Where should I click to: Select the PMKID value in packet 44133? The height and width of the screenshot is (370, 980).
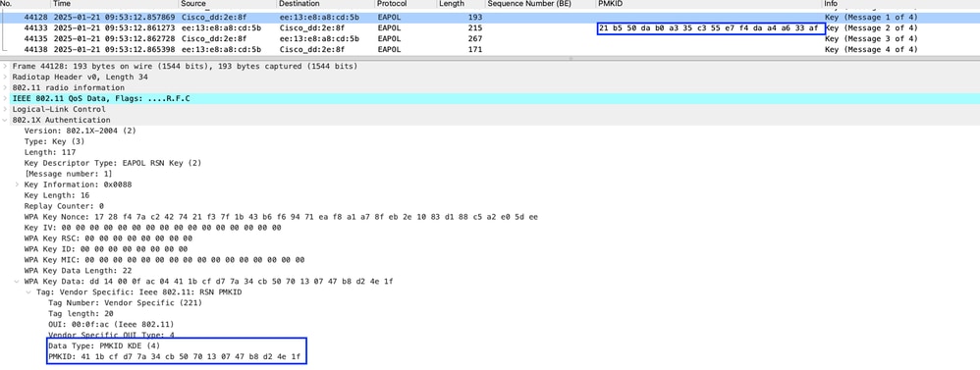point(708,28)
